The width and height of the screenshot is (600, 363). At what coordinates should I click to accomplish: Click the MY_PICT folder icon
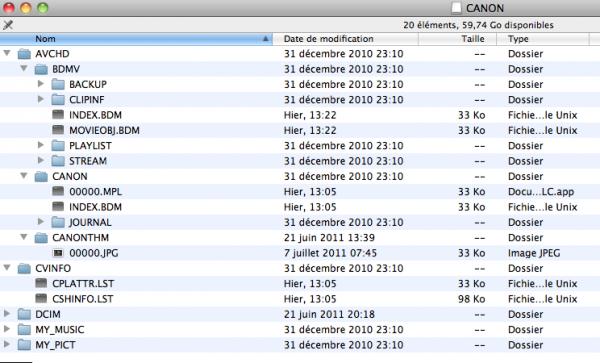tap(24, 345)
